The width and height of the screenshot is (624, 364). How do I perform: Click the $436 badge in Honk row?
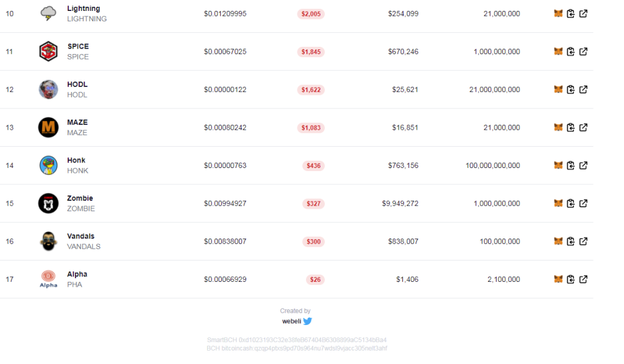(314, 166)
